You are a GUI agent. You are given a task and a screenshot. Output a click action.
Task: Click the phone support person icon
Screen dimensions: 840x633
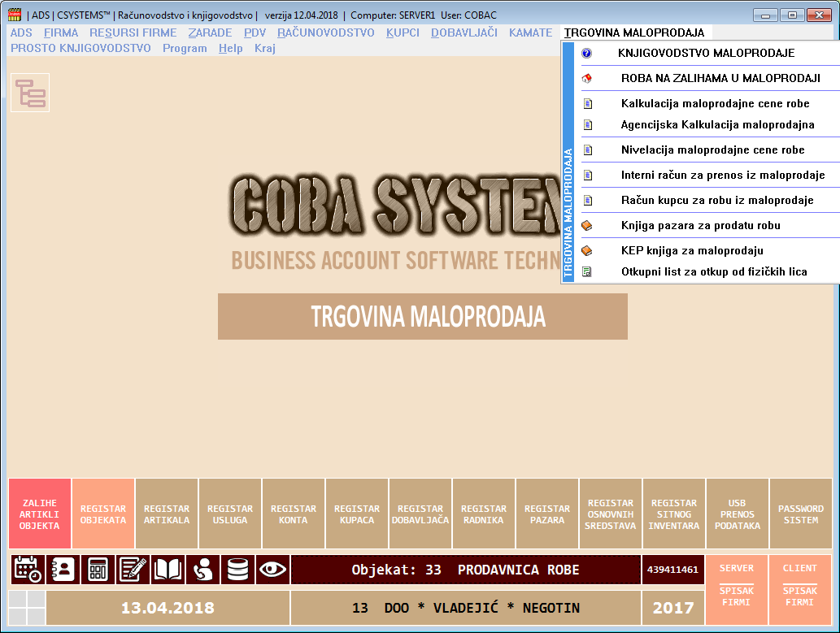202,570
